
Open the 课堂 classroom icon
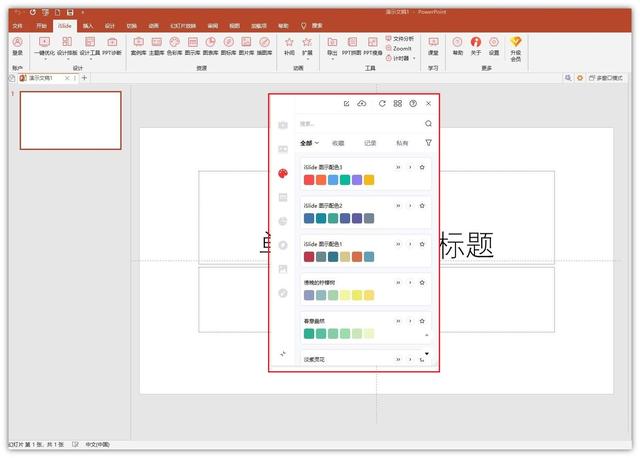tap(433, 46)
